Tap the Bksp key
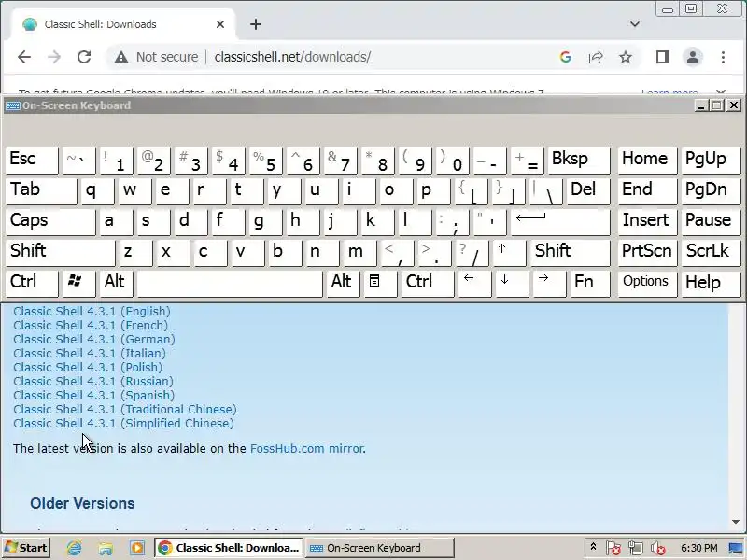The image size is (747, 560). click(579, 161)
